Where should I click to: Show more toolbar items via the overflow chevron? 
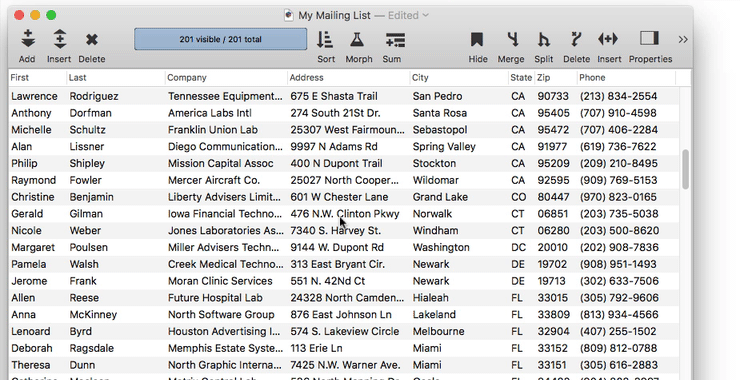[x=683, y=40]
